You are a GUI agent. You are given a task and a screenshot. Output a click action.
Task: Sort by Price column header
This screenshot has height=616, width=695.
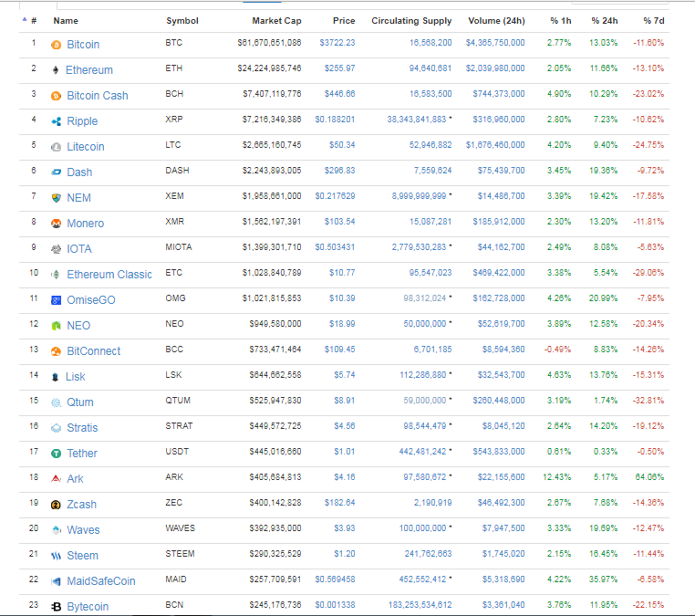tap(344, 21)
